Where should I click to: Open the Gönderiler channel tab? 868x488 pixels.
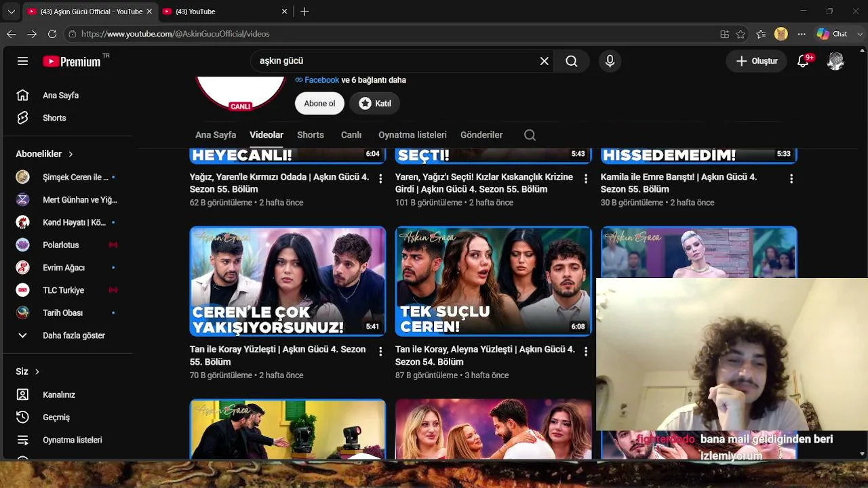(x=481, y=135)
